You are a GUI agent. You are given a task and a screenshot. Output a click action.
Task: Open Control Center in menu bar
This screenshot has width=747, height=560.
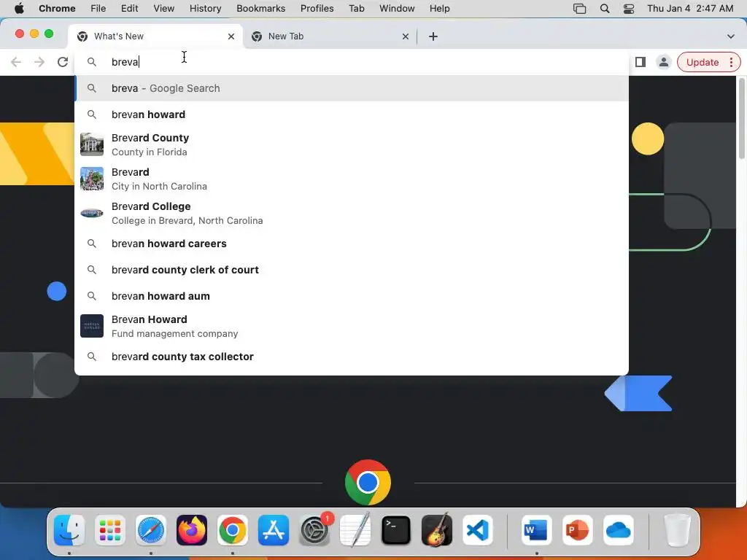tap(629, 9)
